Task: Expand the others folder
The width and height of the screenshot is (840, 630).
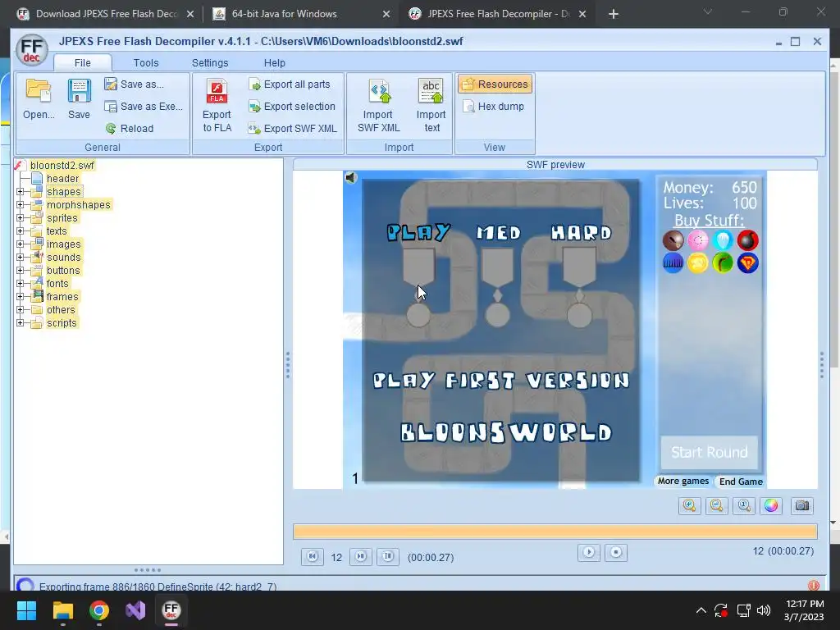Action: 21,309
